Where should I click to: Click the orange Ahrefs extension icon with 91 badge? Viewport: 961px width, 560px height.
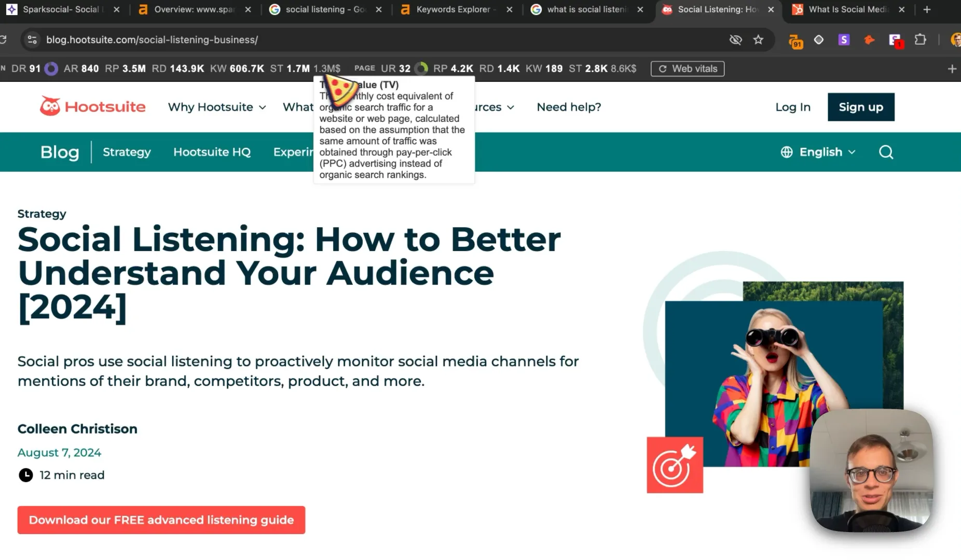click(795, 41)
